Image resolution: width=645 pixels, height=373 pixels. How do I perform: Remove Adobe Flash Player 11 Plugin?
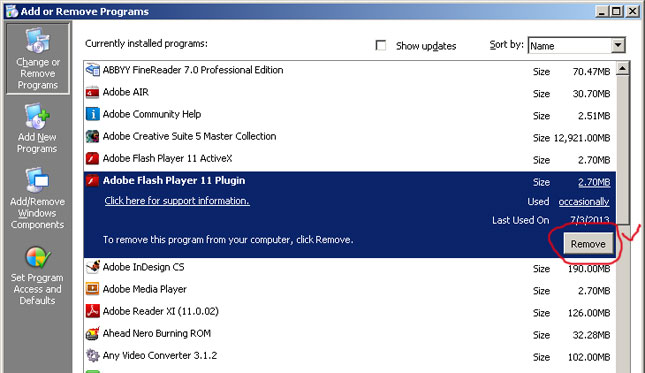pyautogui.click(x=588, y=244)
